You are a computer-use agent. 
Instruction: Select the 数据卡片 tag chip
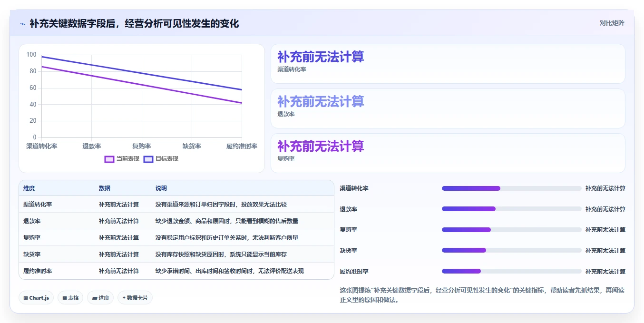[x=135, y=298]
